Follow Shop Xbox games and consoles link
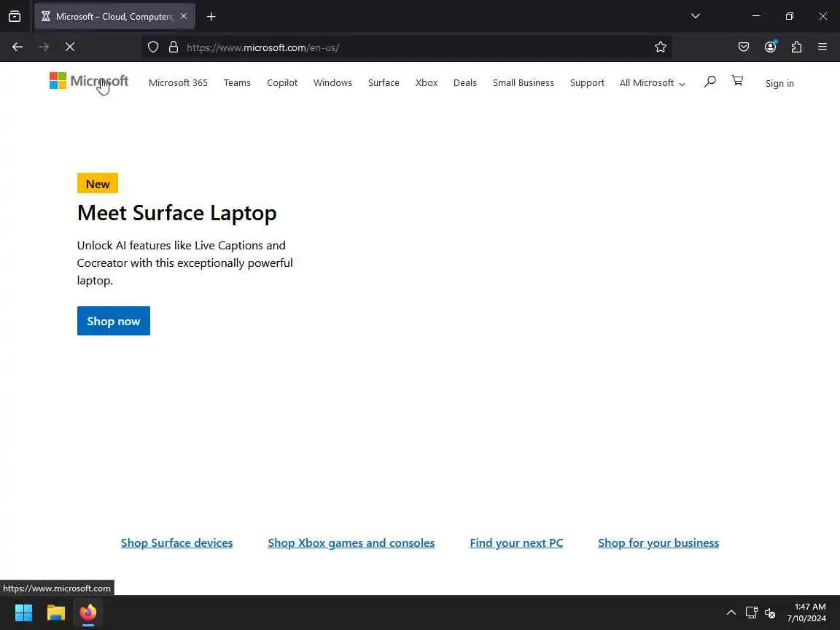This screenshot has width=840, height=630. [x=351, y=542]
